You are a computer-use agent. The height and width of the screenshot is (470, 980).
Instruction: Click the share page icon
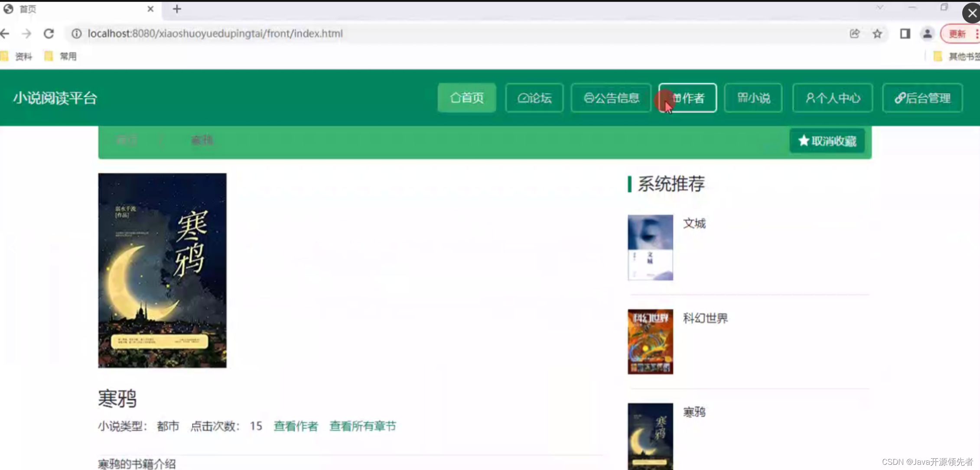point(854,33)
